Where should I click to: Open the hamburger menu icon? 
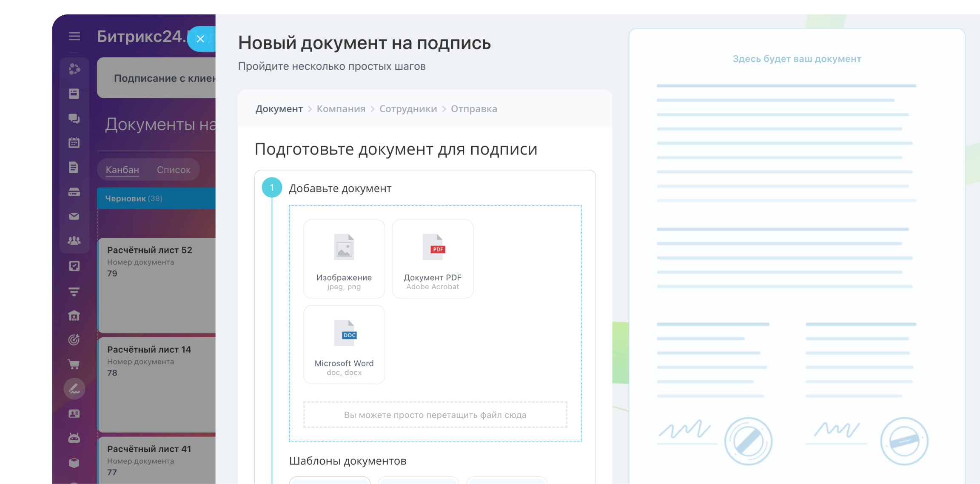[74, 37]
